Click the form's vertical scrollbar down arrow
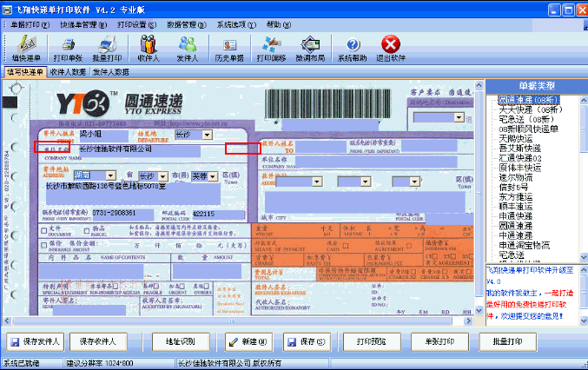 (x=479, y=310)
